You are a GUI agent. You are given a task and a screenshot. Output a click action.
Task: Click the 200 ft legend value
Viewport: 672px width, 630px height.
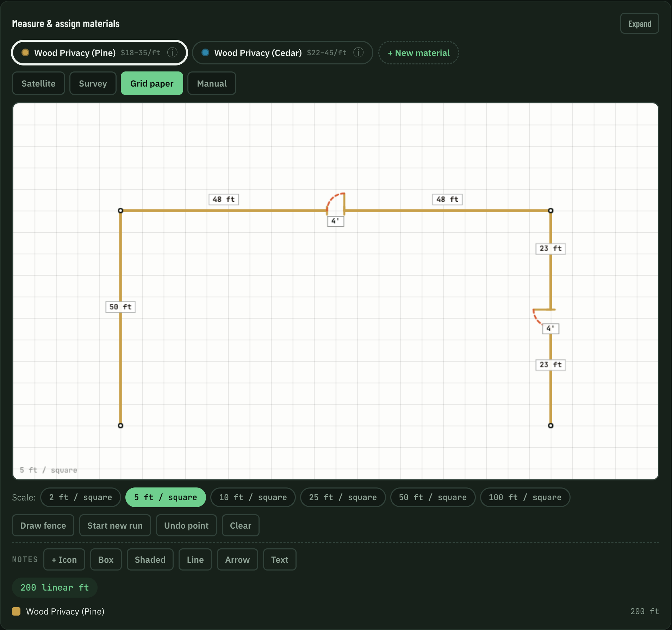(x=645, y=611)
